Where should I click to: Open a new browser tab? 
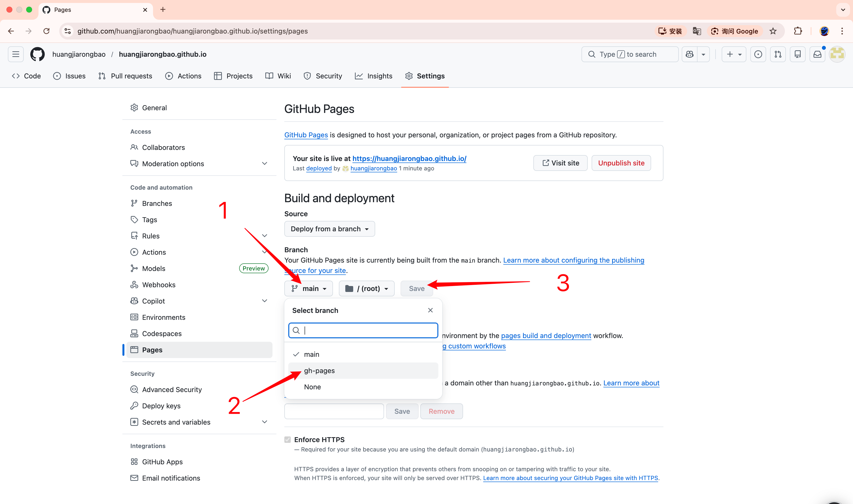pyautogui.click(x=163, y=10)
